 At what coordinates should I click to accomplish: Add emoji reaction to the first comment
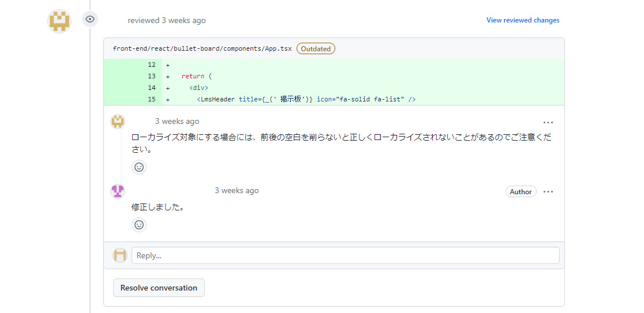click(139, 167)
